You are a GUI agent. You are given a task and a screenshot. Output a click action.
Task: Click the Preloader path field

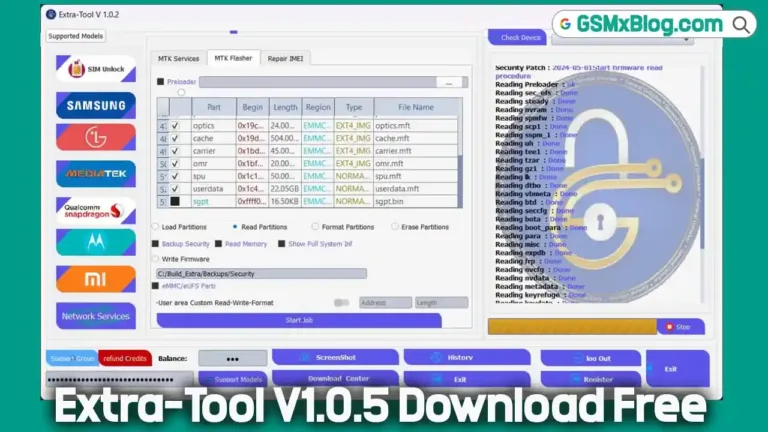point(318,82)
